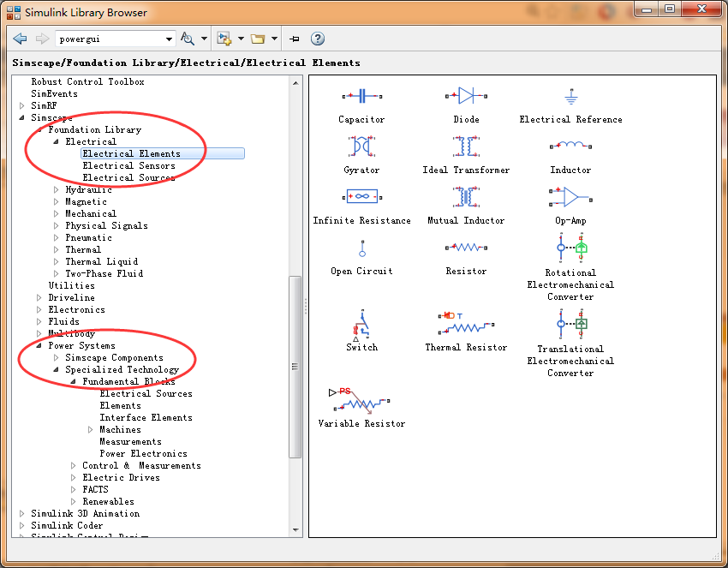Select the Diode block icon

[466, 96]
